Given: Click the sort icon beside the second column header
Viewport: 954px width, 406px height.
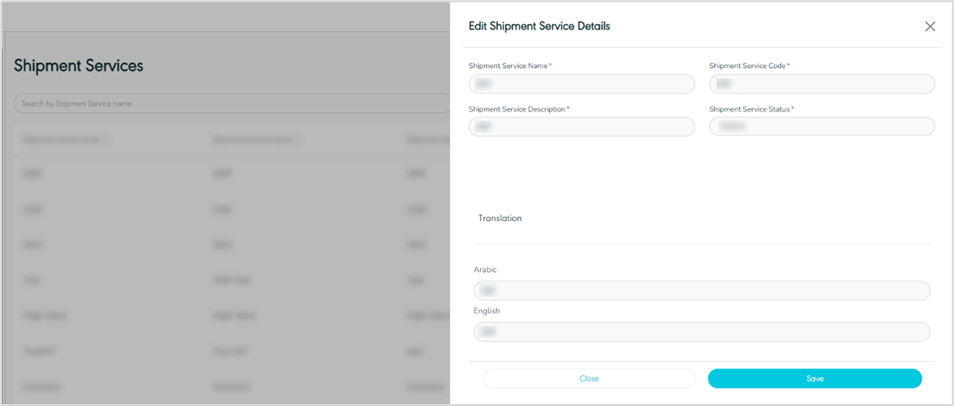Looking at the screenshot, I should pos(297,140).
